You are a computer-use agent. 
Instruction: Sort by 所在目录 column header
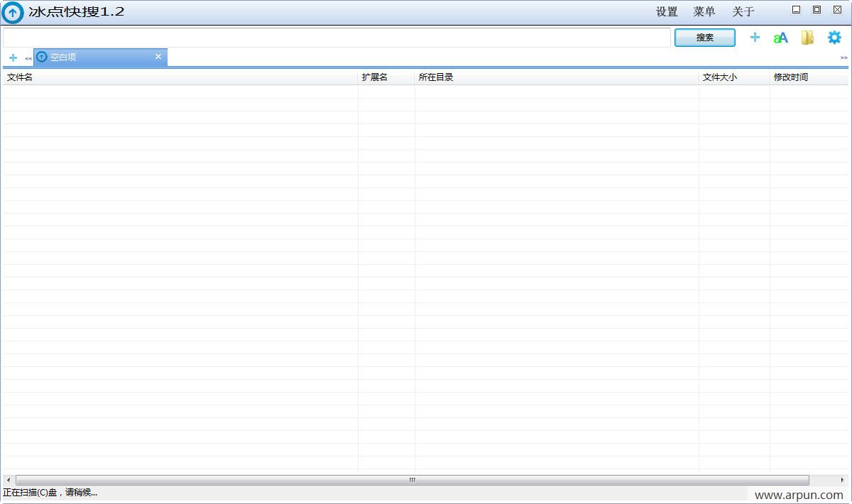pos(557,77)
